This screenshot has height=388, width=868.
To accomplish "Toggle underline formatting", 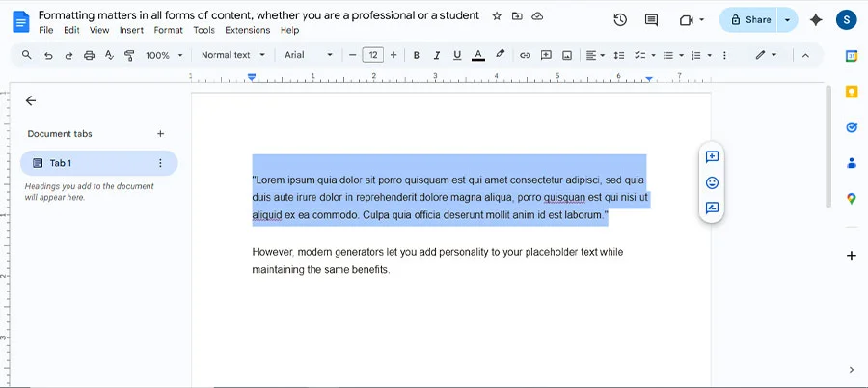I will pyautogui.click(x=457, y=55).
